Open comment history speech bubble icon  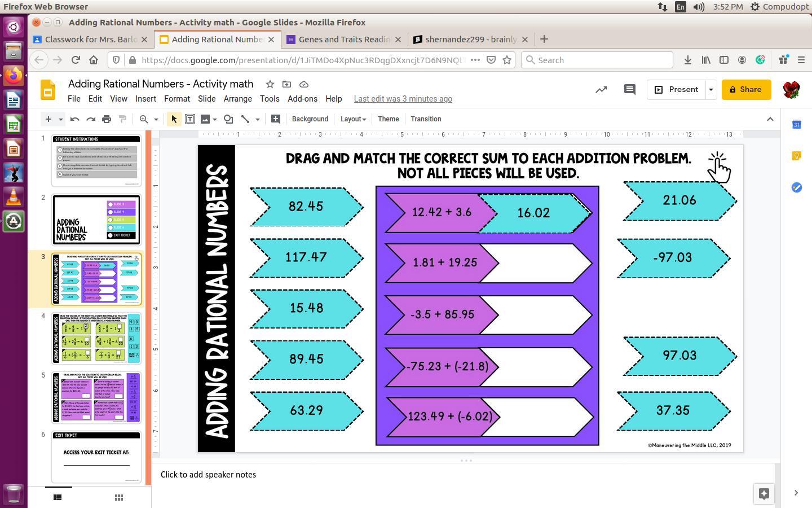point(630,89)
